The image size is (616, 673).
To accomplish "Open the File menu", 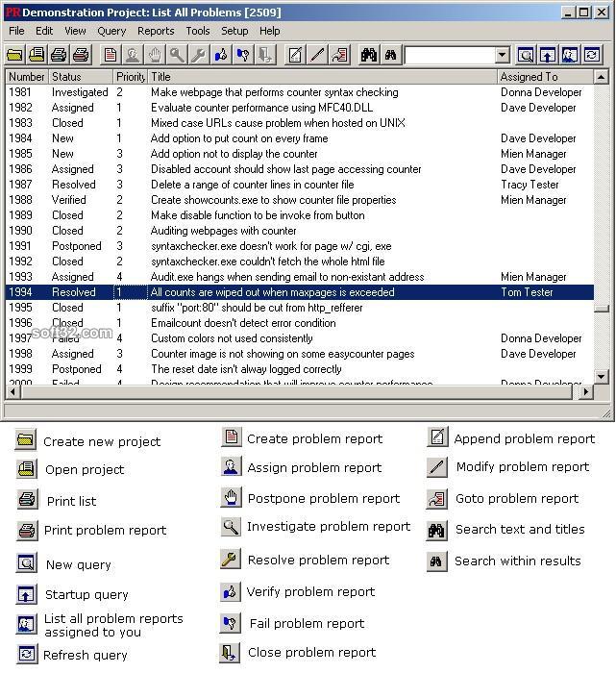I will [16, 31].
